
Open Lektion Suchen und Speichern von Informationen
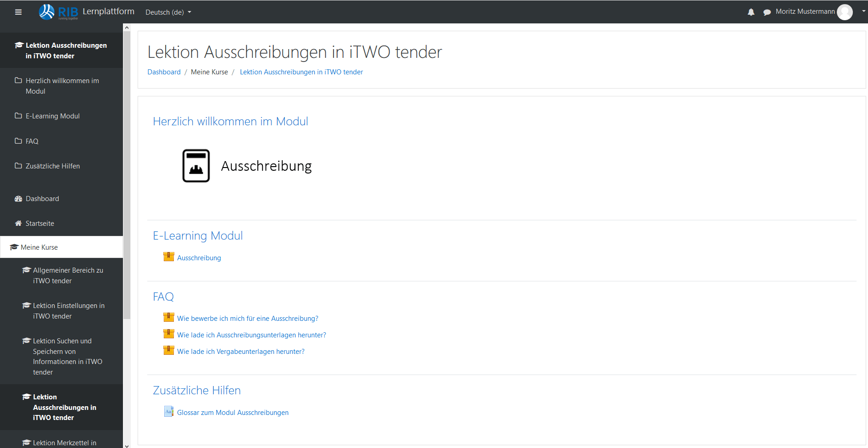(61, 357)
